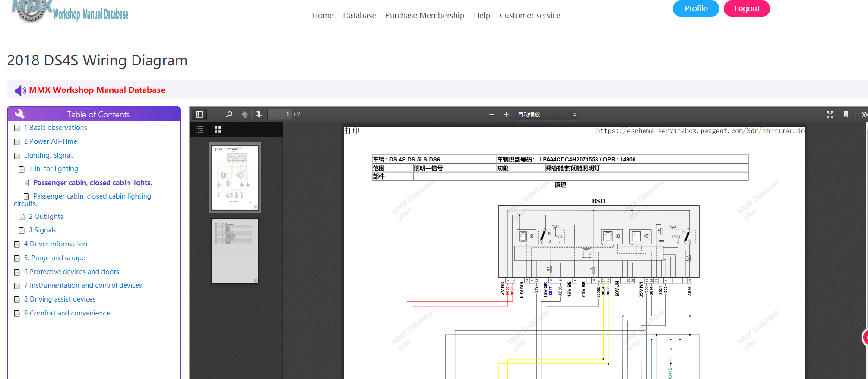This screenshot has width=868, height=379.
Task: Open 3 Signals subsection
Action: [x=43, y=230]
